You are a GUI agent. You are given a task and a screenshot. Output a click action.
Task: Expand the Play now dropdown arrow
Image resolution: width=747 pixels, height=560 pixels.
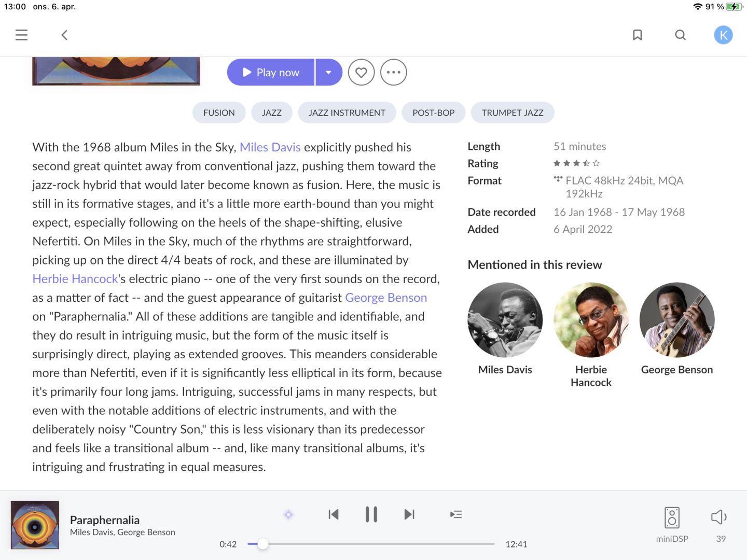[x=329, y=72]
